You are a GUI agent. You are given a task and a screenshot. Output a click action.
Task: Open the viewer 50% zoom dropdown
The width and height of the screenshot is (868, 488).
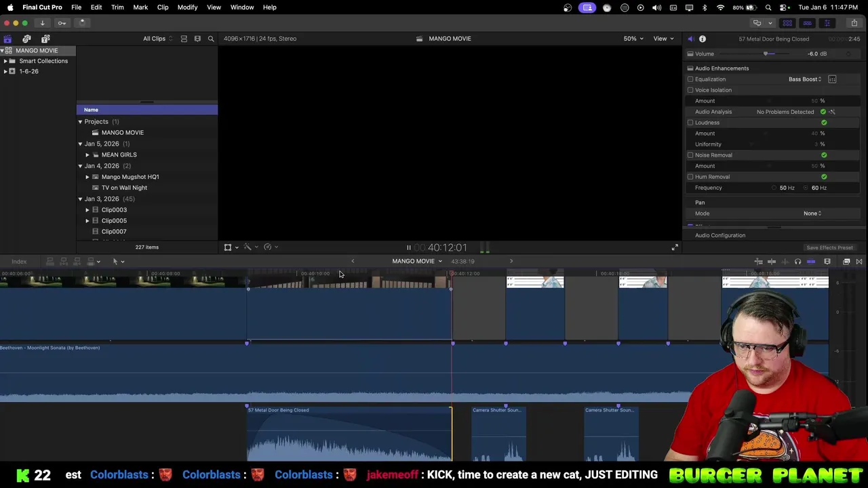633,39
